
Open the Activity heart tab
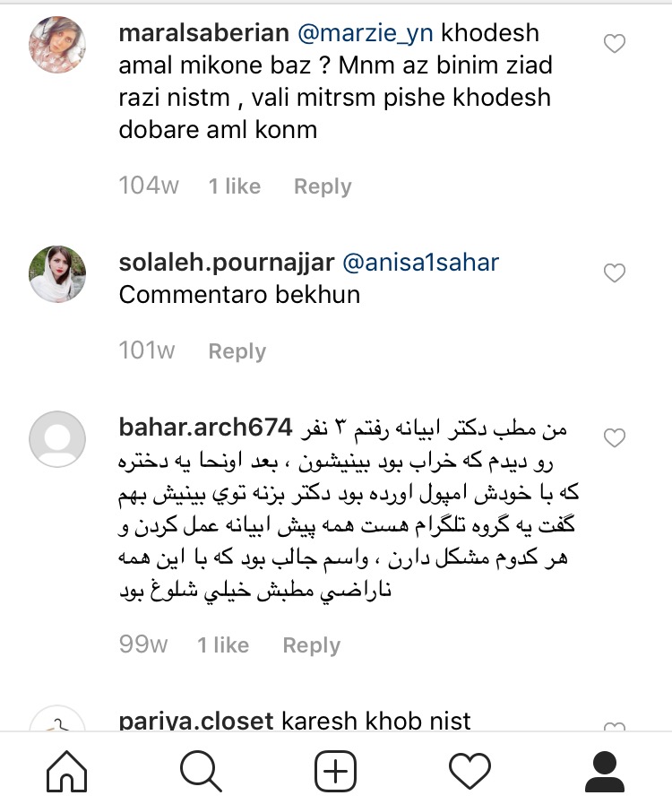pyautogui.click(x=470, y=771)
